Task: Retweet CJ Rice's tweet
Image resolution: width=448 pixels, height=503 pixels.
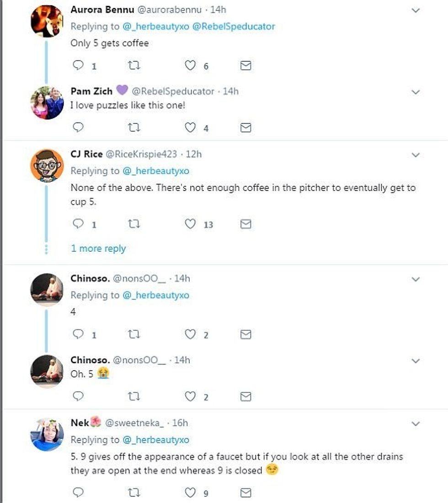Action: pos(134,224)
